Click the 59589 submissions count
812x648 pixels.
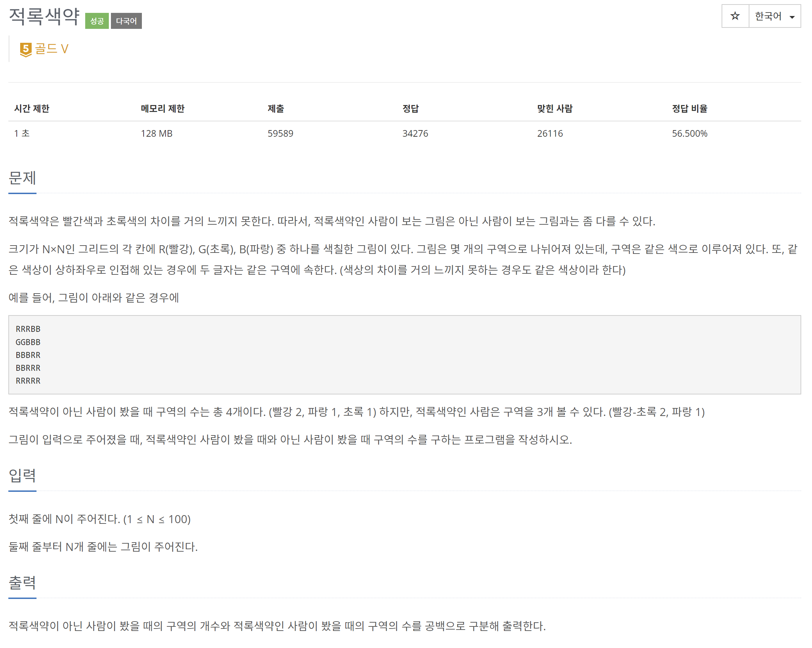pyautogui.click(x=280, y=133)
